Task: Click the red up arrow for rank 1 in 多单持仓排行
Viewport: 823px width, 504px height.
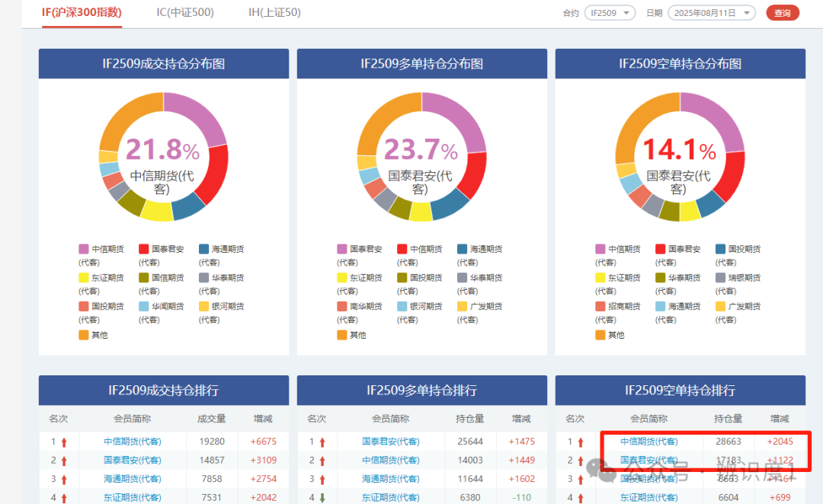Action: point(322,442)
